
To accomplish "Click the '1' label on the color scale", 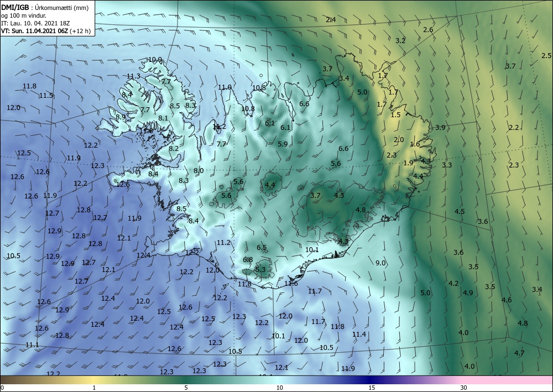I will coord(94,388).
